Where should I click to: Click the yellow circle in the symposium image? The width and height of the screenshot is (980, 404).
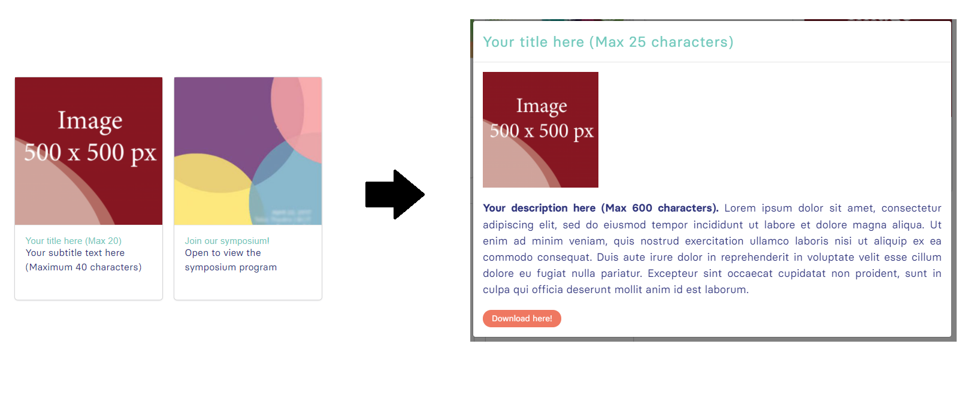(210, 192)
